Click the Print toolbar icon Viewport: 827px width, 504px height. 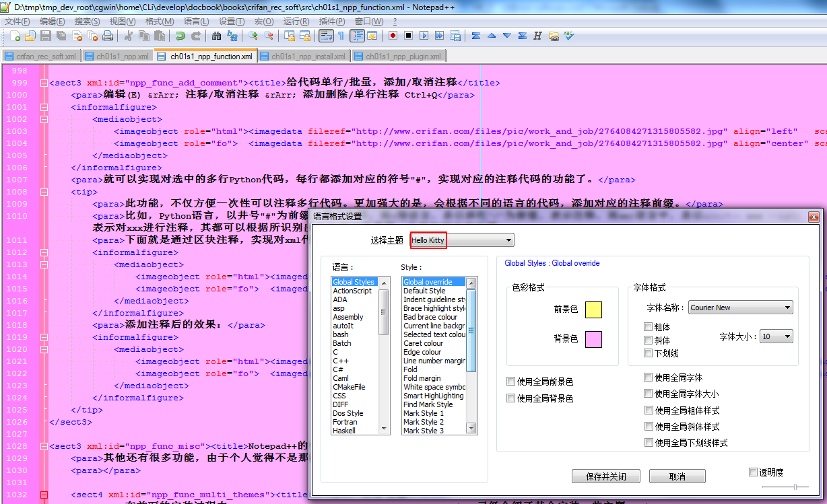click(108, 36)
